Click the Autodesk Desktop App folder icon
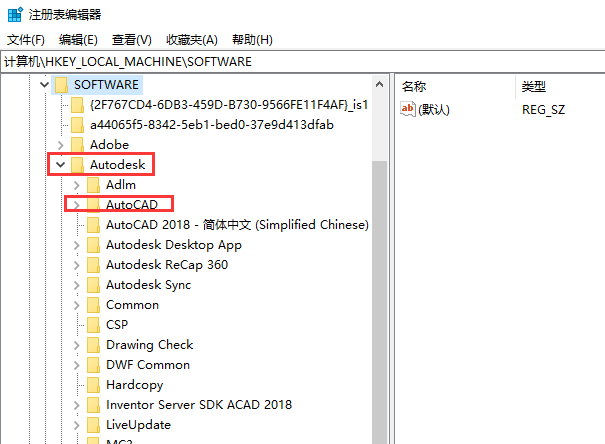This screenshot has width=605, height=444. pyautogui.click(x=94, y=245)
